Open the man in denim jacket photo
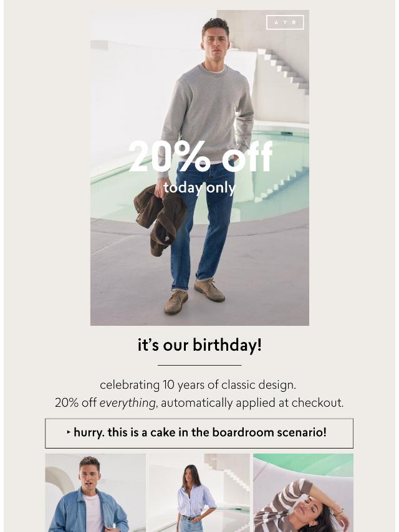 point(95,493)
